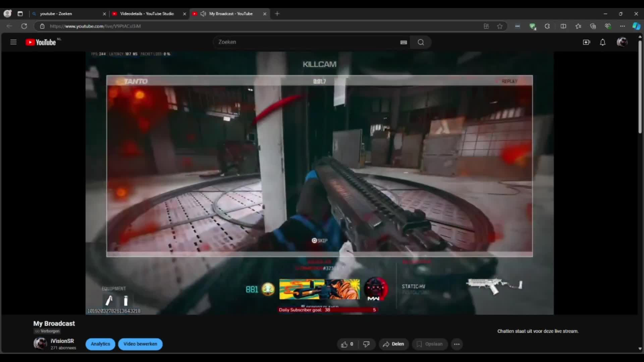Image resolution: width=644 pixels, height=362 pixels.
Task: Open the iVisionSR channel name
Action: 62,341
